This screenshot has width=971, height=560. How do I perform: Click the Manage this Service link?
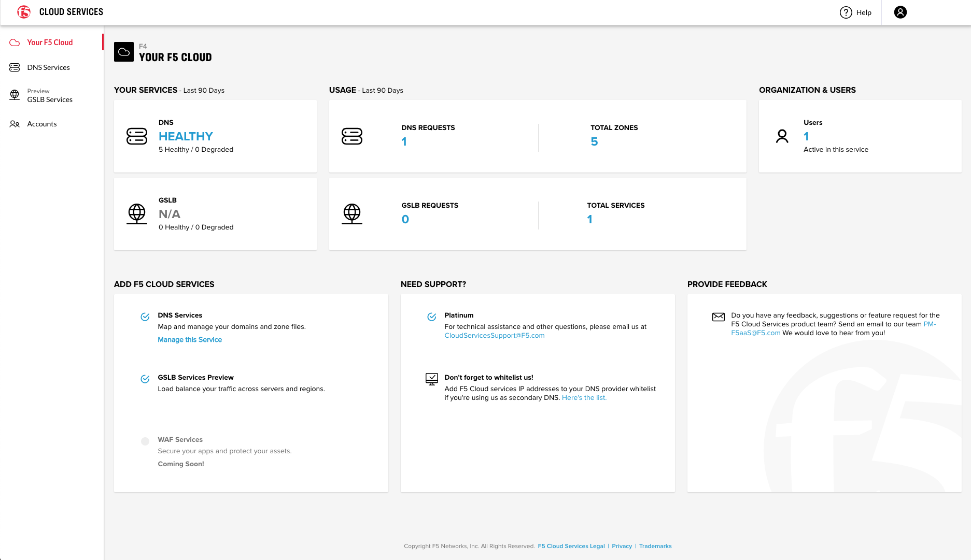click(190, 340)
